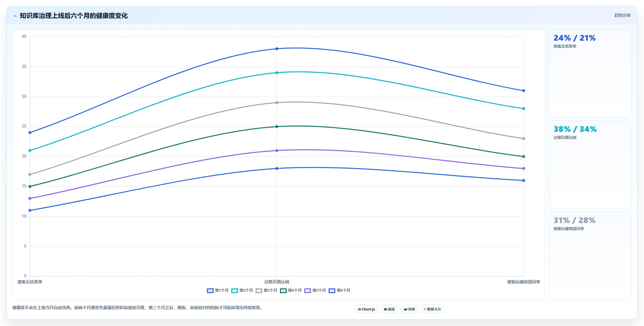Click the green 第4个月 point at 25
This screenshot has height=326, width=644.
(x=277, y=126)
